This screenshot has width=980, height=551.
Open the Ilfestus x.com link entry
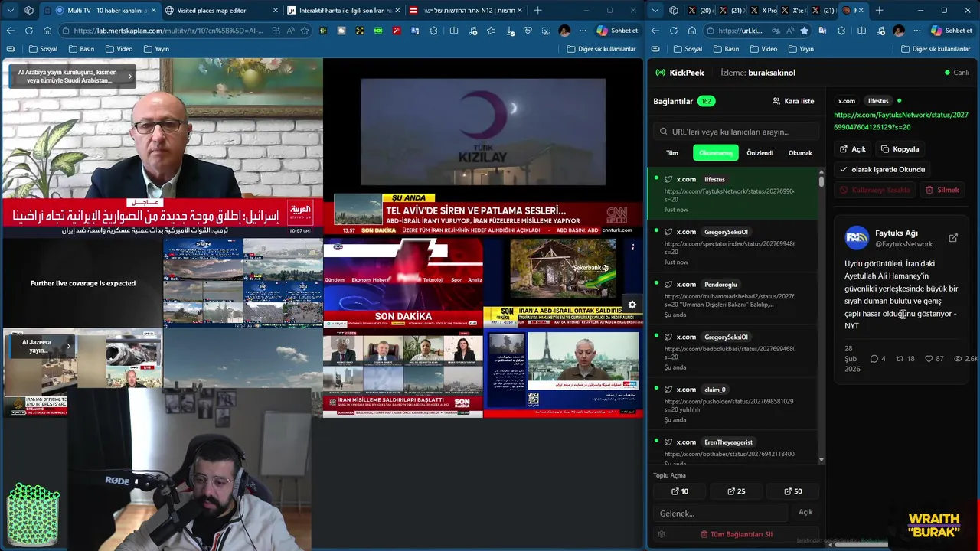pyautogui.click(x=733, y=194)
